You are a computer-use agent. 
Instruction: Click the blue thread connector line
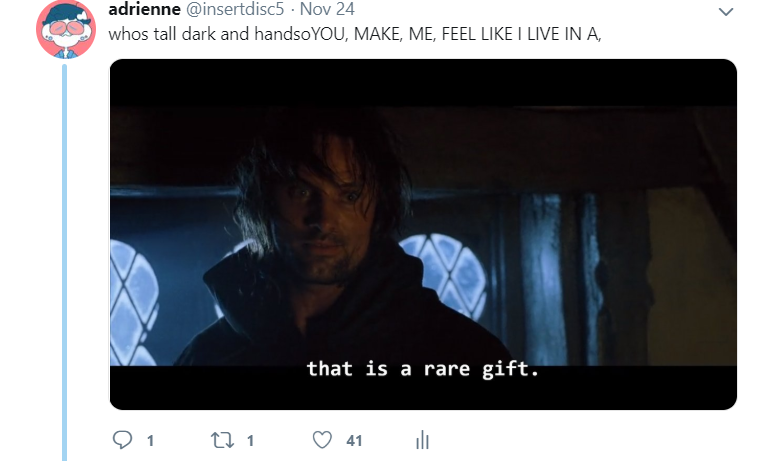pos(65,262)
